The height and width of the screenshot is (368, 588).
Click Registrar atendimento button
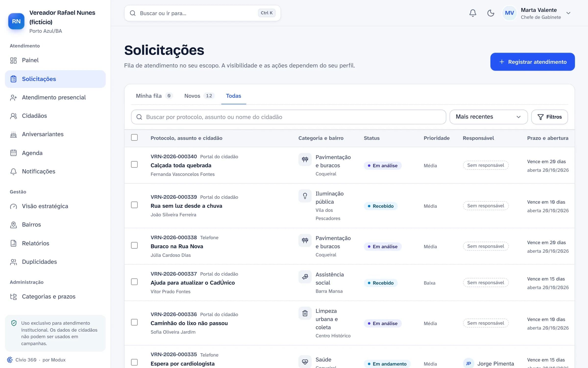point(532,62)
